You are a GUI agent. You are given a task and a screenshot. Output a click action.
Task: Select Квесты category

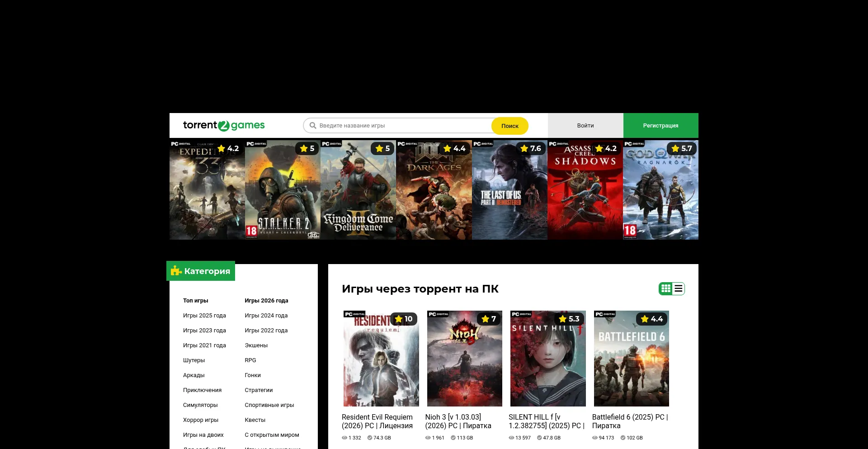coord(255,420)
